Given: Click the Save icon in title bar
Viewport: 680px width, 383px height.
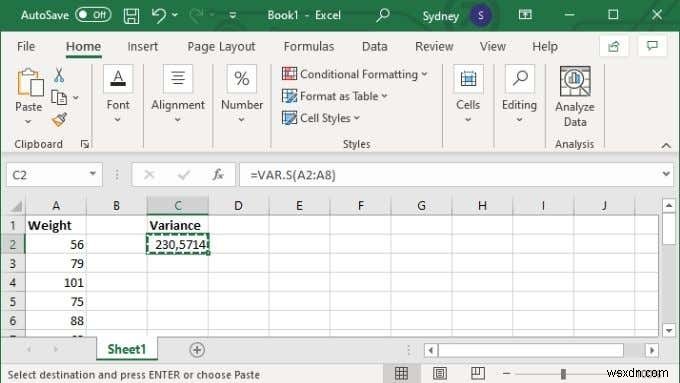Looking at the screenshot, I should tap(131, 16).
